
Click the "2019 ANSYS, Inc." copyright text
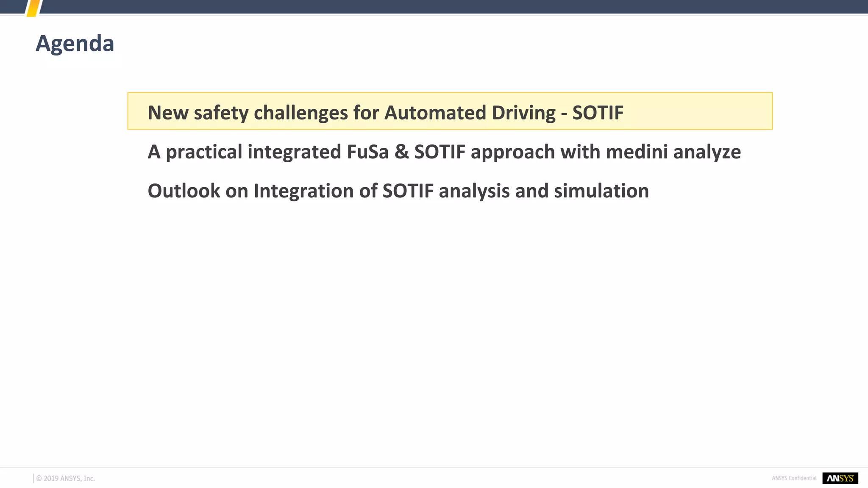click(x=69, y=479)
